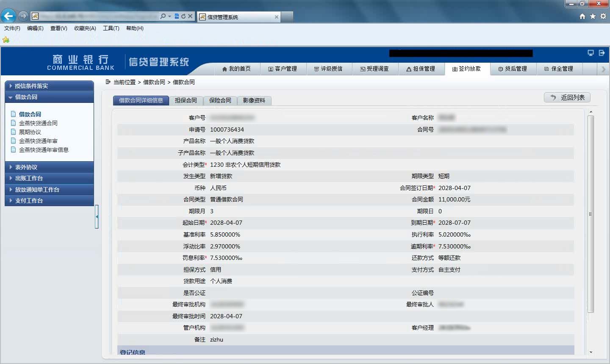Click the browser address bar
The height and width of the screenshot is (364, 610).
tap(99, 16)
